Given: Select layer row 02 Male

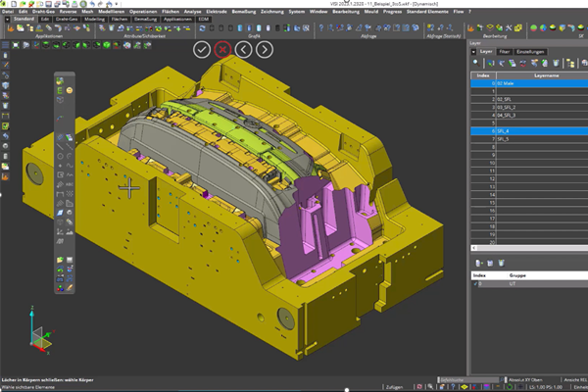Looking at the screenshot, I should 529,83.
